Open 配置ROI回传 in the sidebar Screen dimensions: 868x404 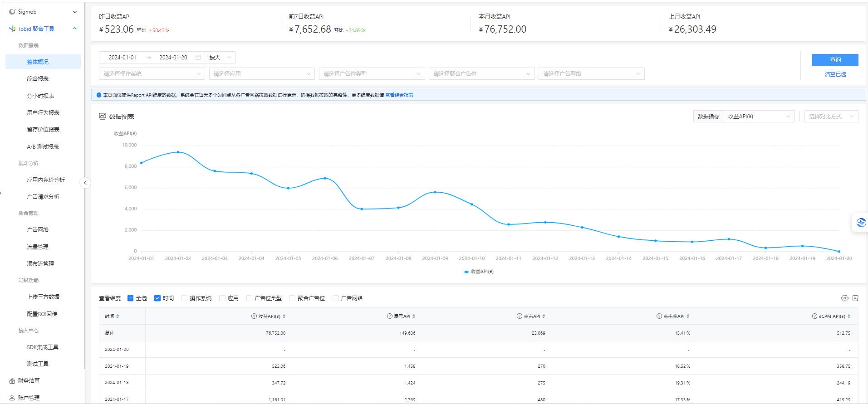pos(42,314)
